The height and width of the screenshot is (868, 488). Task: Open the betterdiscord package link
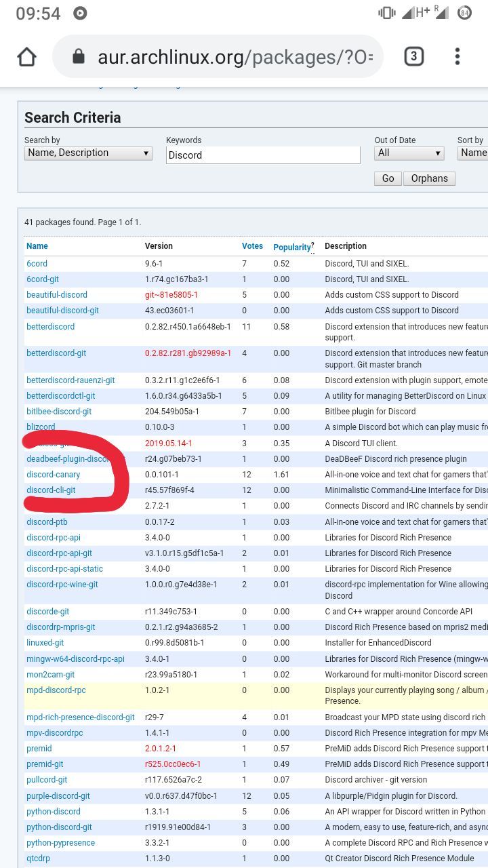51,327
